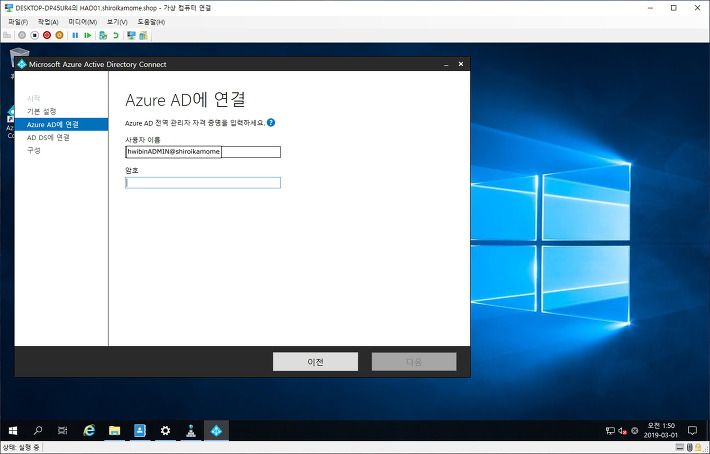Reset the VM with the green play icon
Screen dimensions: 710x454
(88, 35)
